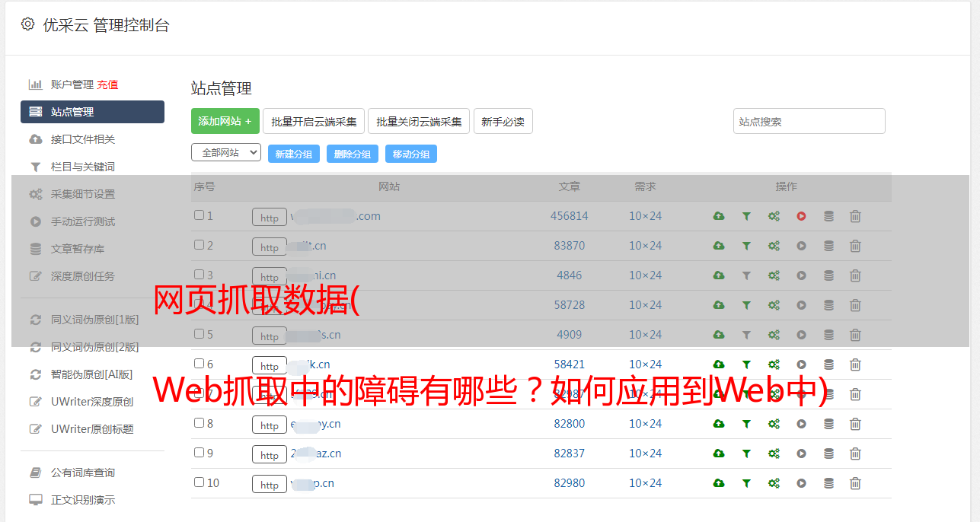Open gears settings icon in row 3

click(774, 275)
